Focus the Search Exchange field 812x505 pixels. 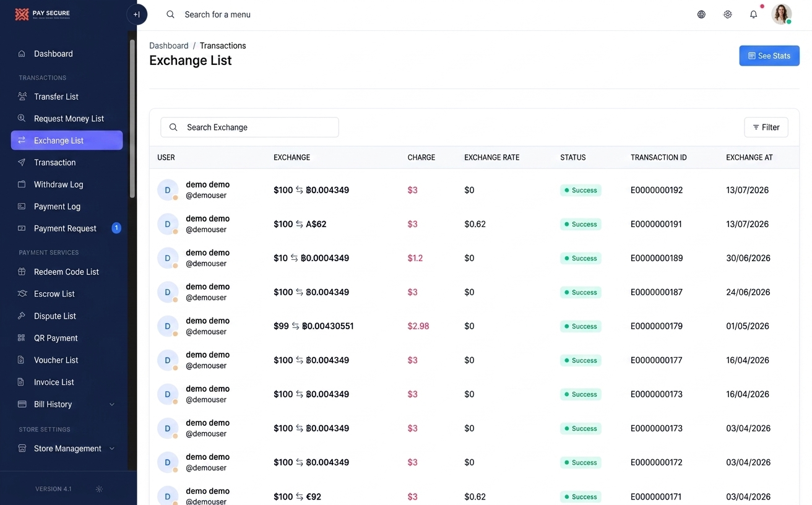click(249, 127)
